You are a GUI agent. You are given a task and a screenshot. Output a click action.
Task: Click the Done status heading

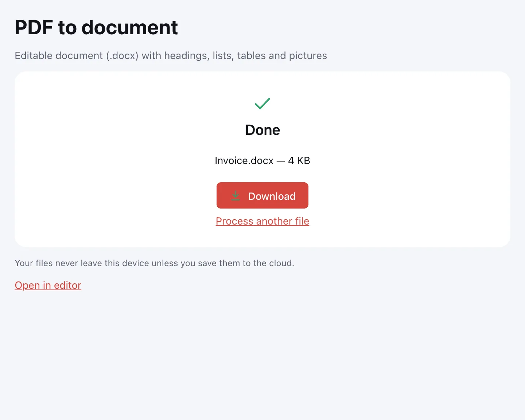coord(262,130)
